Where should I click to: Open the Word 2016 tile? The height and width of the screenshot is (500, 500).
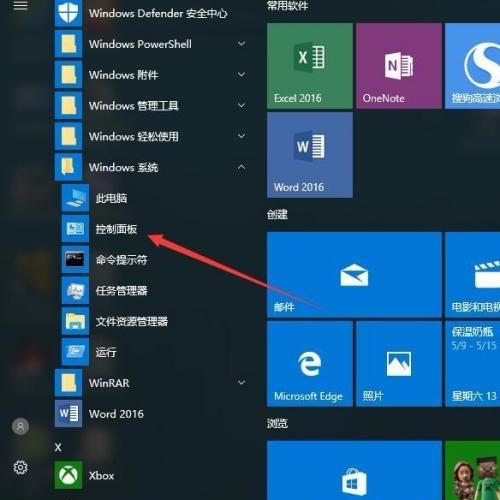[x=310, y=155]
